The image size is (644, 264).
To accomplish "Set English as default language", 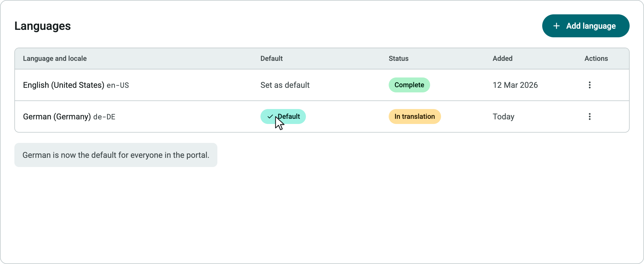I will point(285,85).
